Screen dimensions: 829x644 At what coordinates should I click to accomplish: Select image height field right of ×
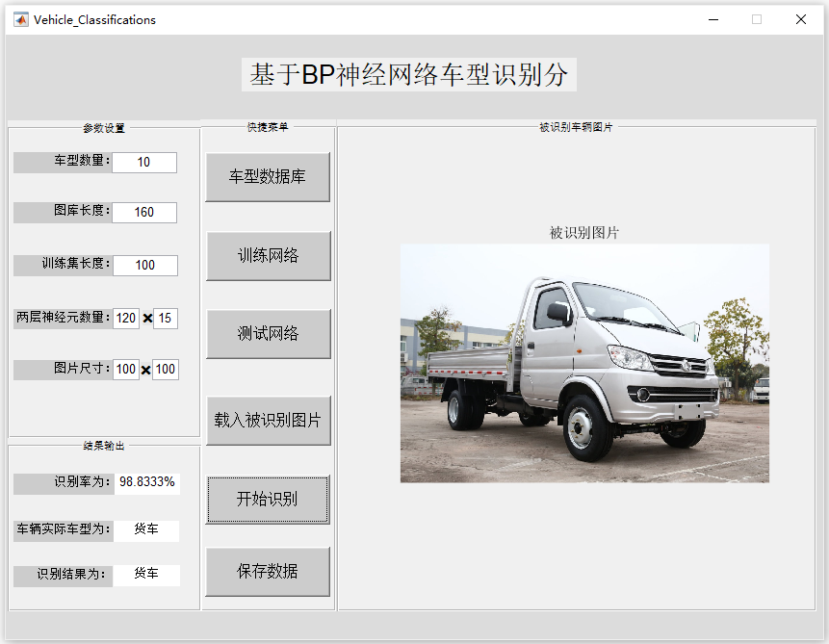tap(166, 369)
